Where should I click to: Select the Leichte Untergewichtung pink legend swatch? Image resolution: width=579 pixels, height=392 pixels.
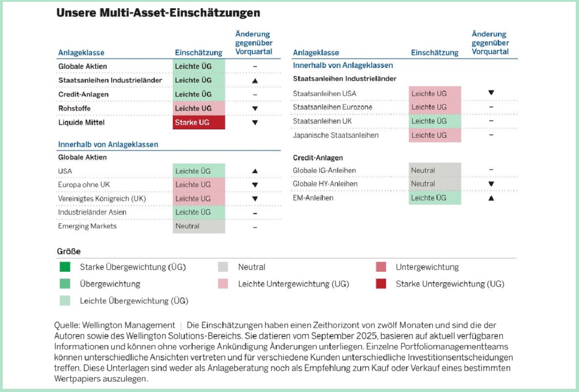[223, 284]
